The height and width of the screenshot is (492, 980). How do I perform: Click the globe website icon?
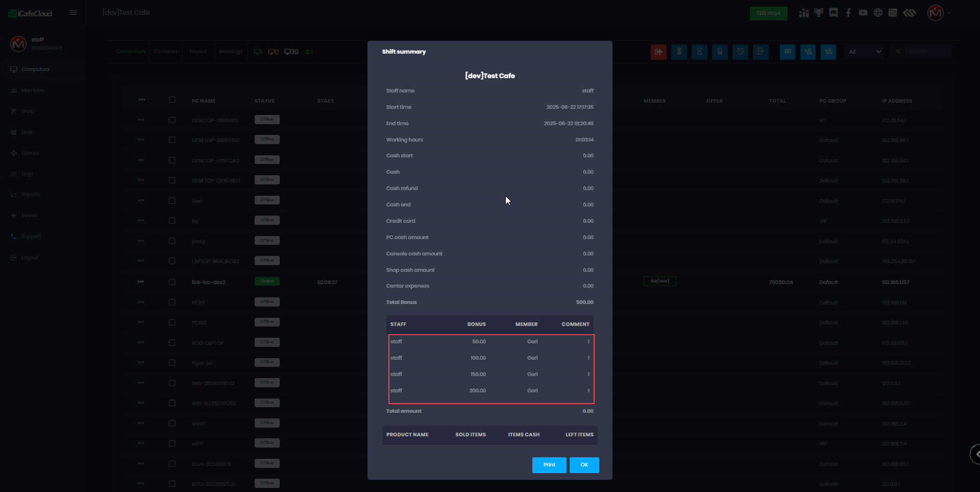[878, 13]
